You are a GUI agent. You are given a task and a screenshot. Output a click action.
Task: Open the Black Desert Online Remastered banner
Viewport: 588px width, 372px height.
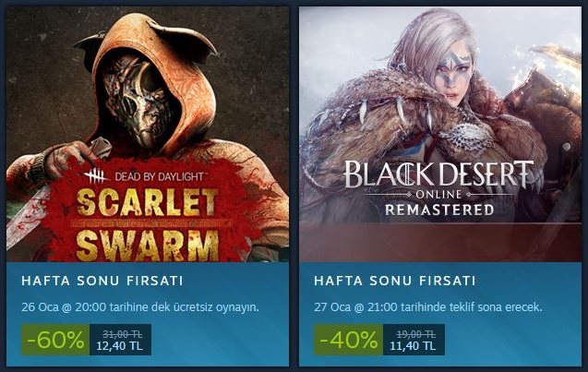[440, 134]
